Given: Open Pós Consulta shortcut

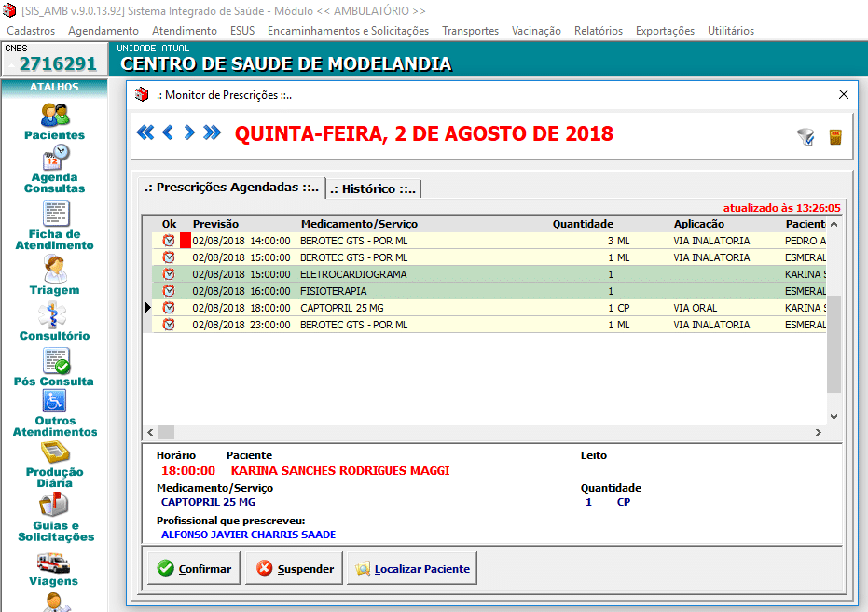Looking at the screenshot, I should click(54, 362).
